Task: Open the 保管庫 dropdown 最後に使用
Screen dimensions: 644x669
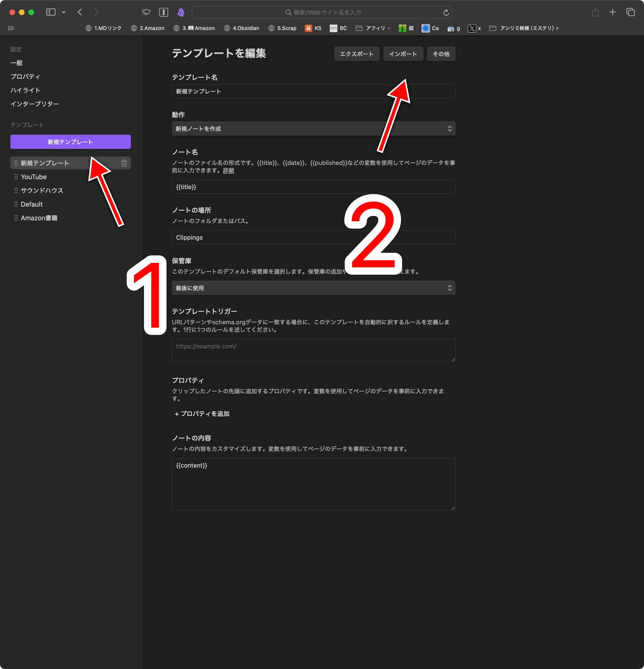Action: (313, 288)
